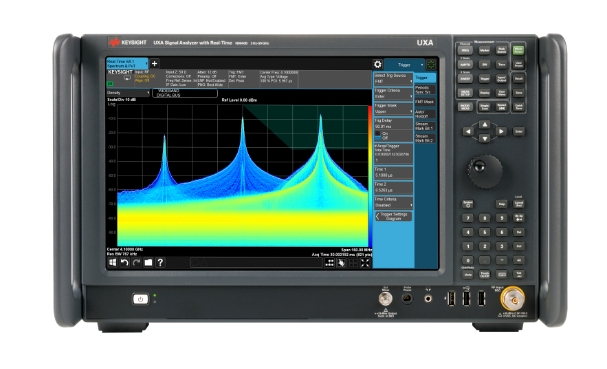Open help with the question mark icon
The image size is (607, 369).
160,263
